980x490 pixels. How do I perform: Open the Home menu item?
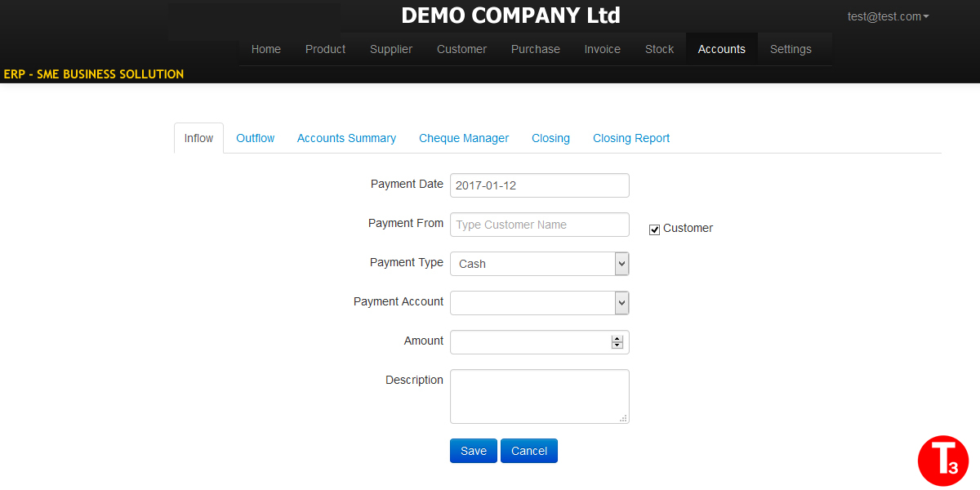click(266, 49)
